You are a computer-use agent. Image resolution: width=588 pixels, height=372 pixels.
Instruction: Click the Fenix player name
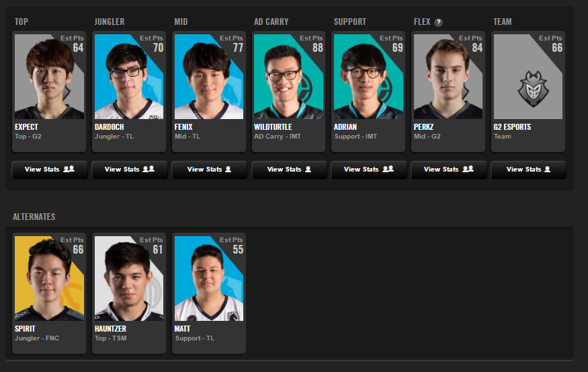[183, 127]
